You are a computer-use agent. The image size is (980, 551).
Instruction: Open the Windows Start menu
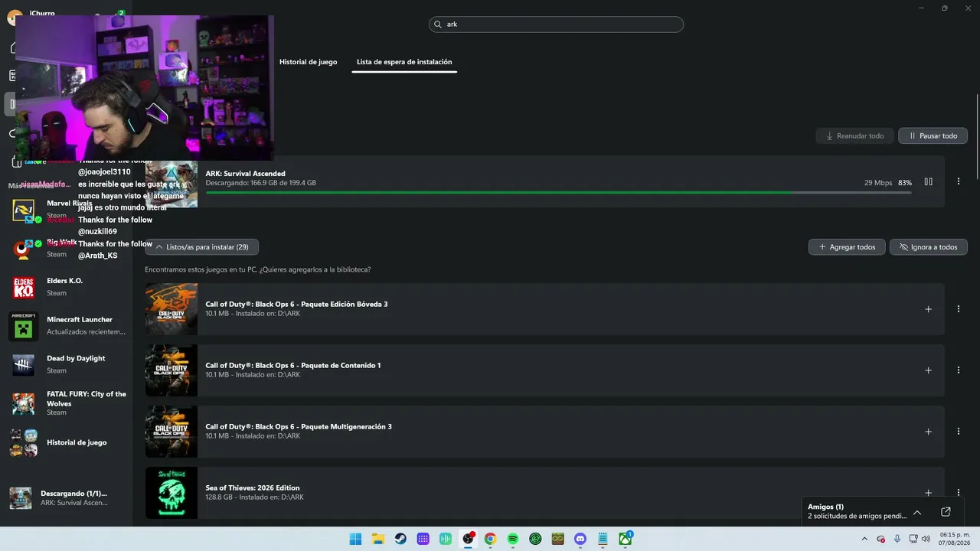(355, 539)
